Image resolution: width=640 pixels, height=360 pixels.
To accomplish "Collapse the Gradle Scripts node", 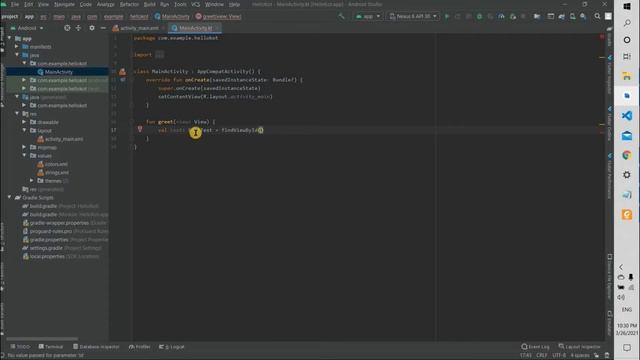I will point(9,197).
